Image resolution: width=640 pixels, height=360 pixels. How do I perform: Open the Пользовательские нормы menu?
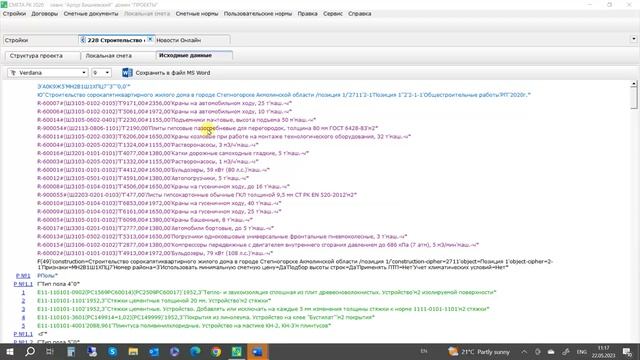(258, 13)
